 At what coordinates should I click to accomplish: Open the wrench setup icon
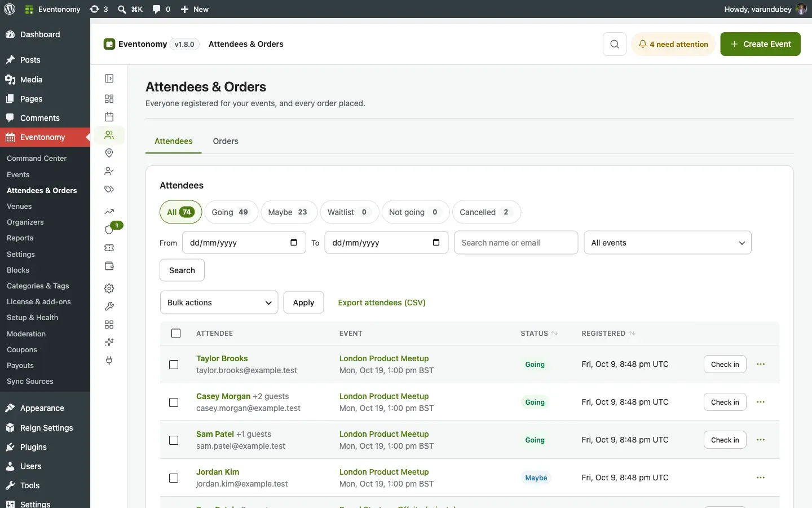109,306
